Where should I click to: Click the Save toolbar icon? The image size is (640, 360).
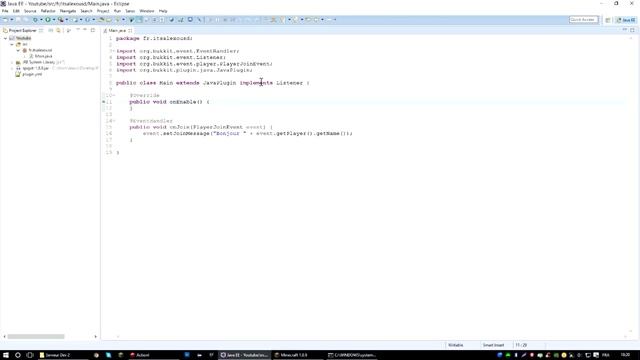[18, 20]
